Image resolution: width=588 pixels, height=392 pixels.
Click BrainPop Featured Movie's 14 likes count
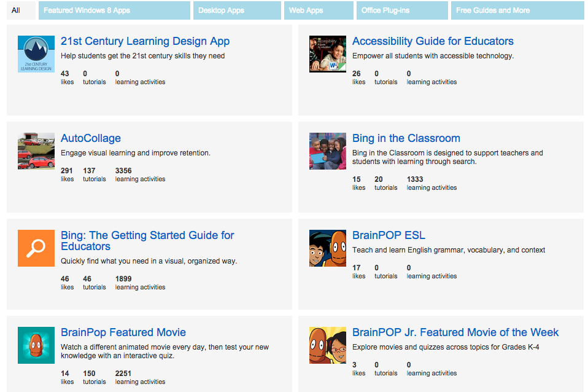point(65,373)
